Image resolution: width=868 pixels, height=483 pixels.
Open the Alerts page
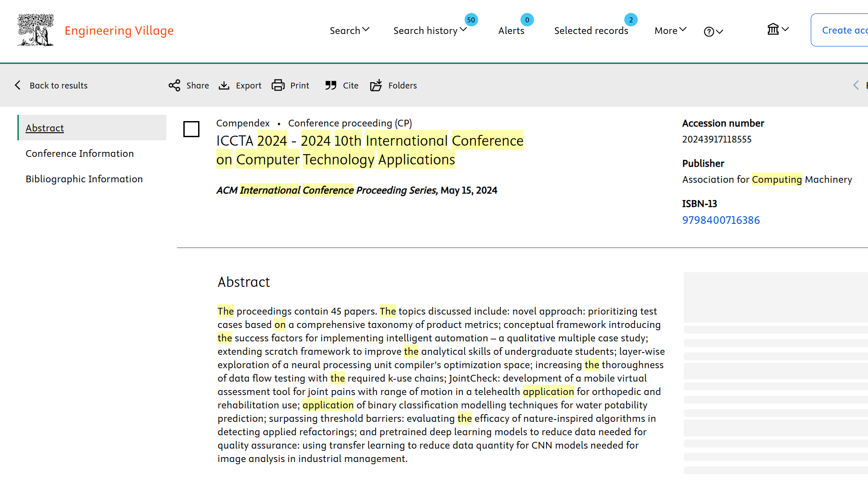[x=511, y=30]
